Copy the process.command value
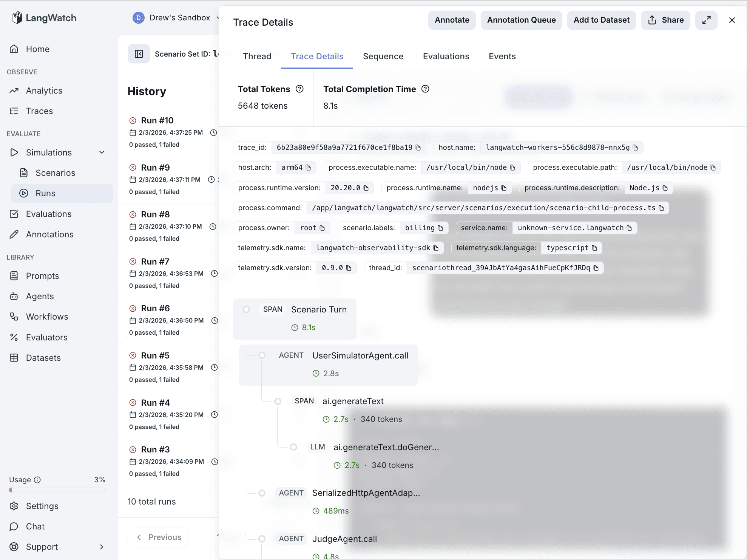This screenshot has height=560, width=747. coord(661,208)
